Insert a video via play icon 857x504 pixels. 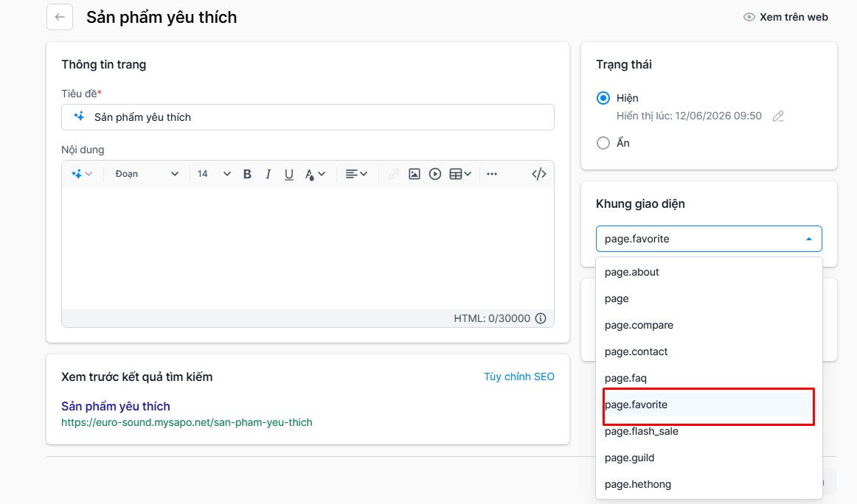click(x=435, y=174)
